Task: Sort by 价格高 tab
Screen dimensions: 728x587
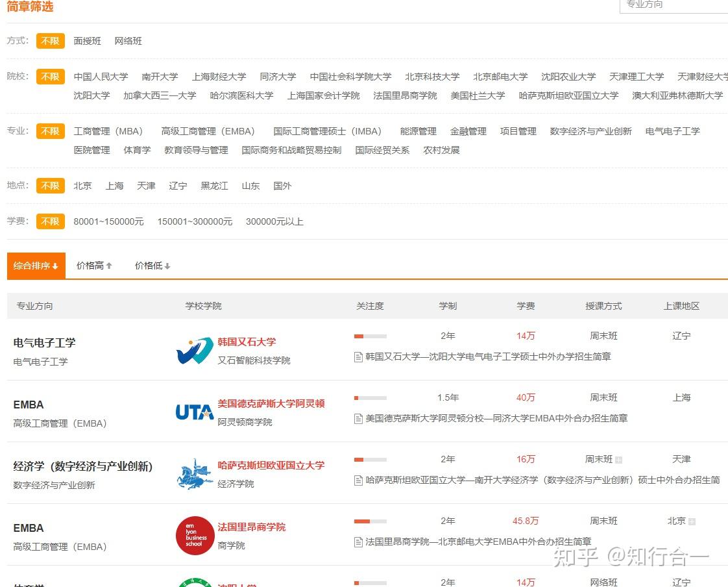Action: (x=94, y=266)
